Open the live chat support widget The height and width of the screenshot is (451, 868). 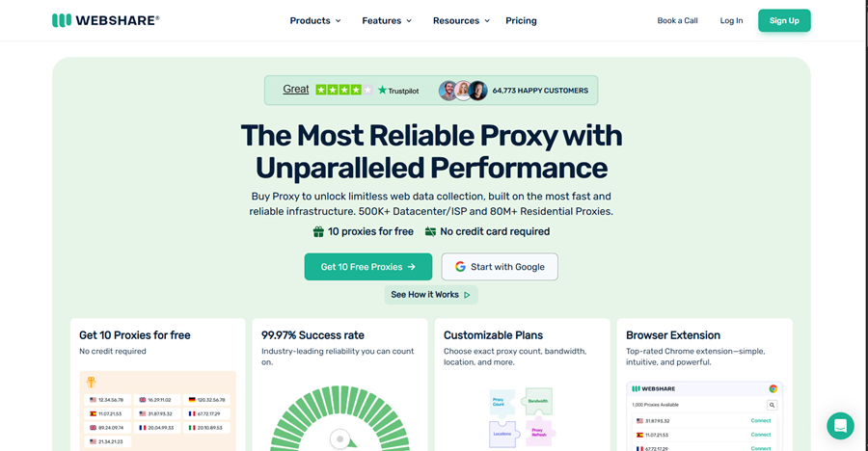(x=840, y=426)
